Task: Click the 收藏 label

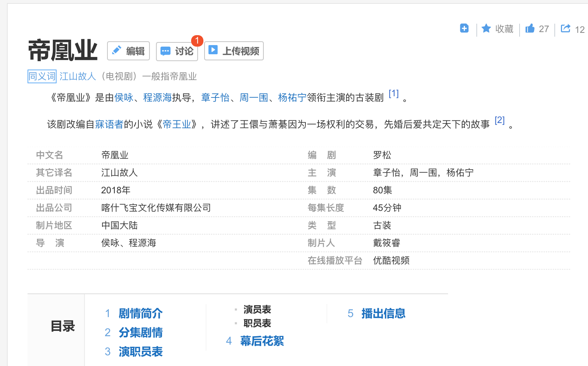Action: tap(504, 29)
